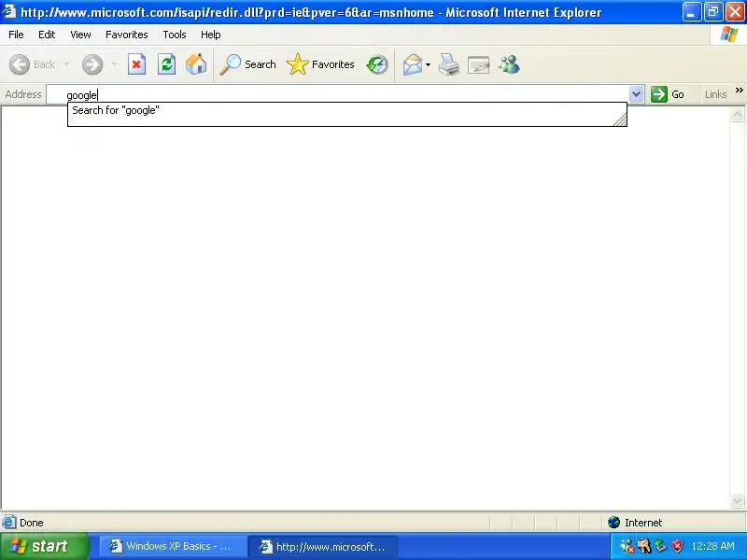The height and width of the screenshot is (560, 747).
Task: Click the autocomplete resize grip
Action: point(620,119)
